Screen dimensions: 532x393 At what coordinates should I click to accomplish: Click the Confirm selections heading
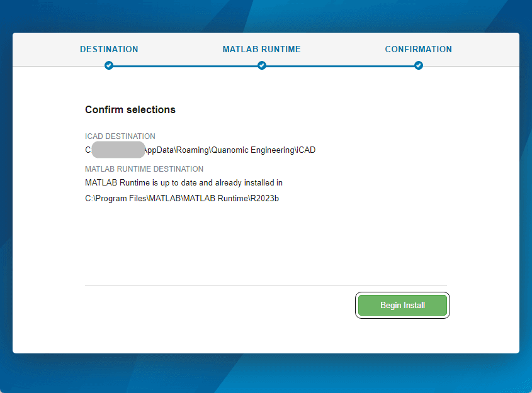(130, 109)
